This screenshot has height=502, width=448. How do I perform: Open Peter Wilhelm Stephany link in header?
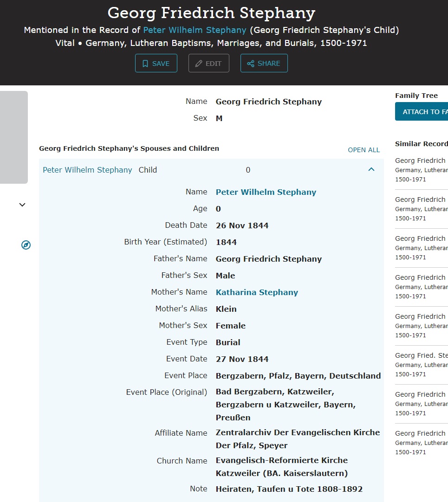195,30
